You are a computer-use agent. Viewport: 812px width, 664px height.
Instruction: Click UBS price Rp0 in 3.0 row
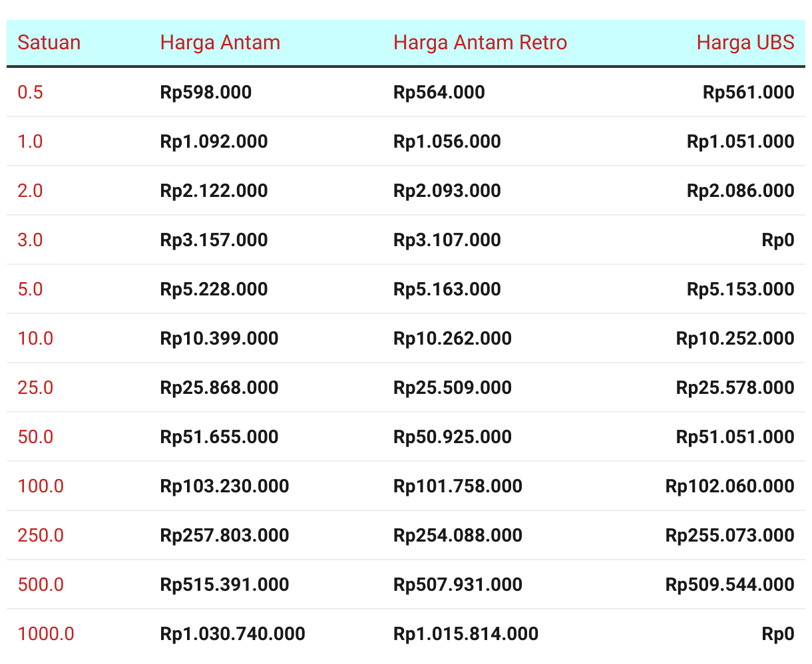point(777,240)
